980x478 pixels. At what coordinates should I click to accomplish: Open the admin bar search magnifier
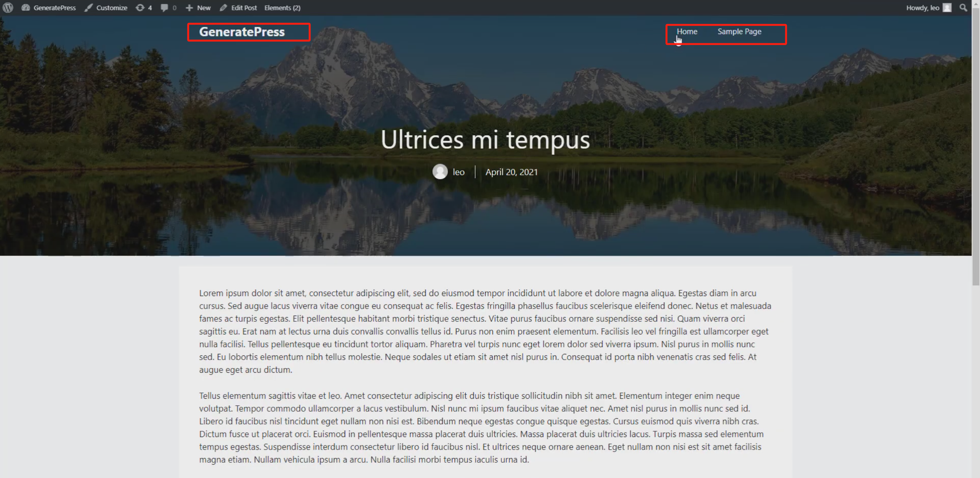click(963, 8)
